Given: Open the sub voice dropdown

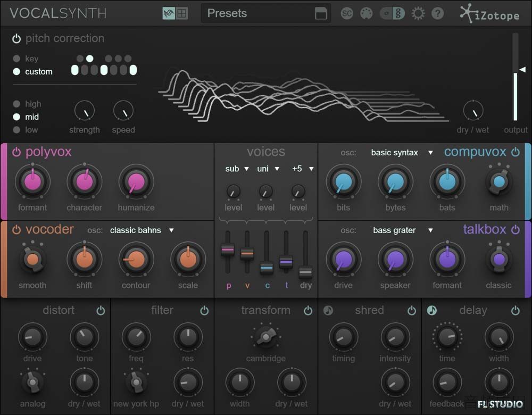Looking at the screenshot, I should (x=237, y=169).
